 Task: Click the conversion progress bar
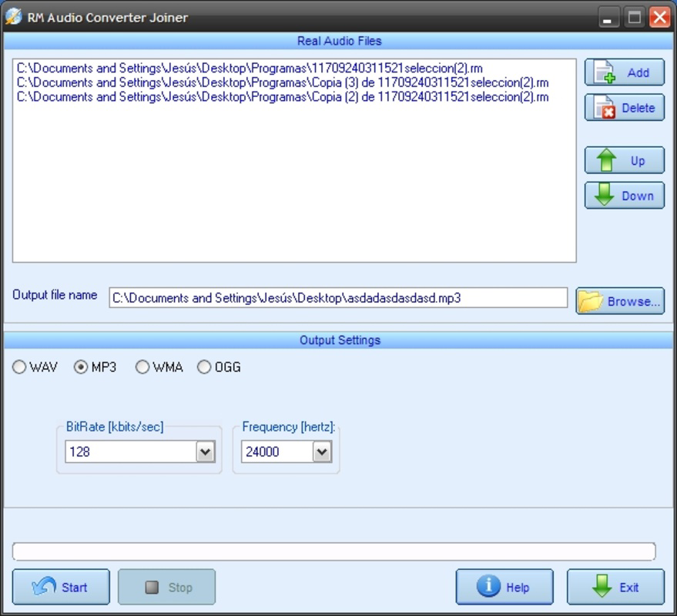tap(334, 551)
